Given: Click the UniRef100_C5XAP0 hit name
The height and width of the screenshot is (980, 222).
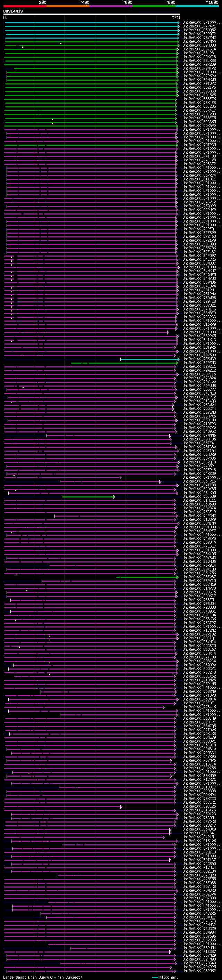Looking at the screenshot, I should click(x=199, y=125).
